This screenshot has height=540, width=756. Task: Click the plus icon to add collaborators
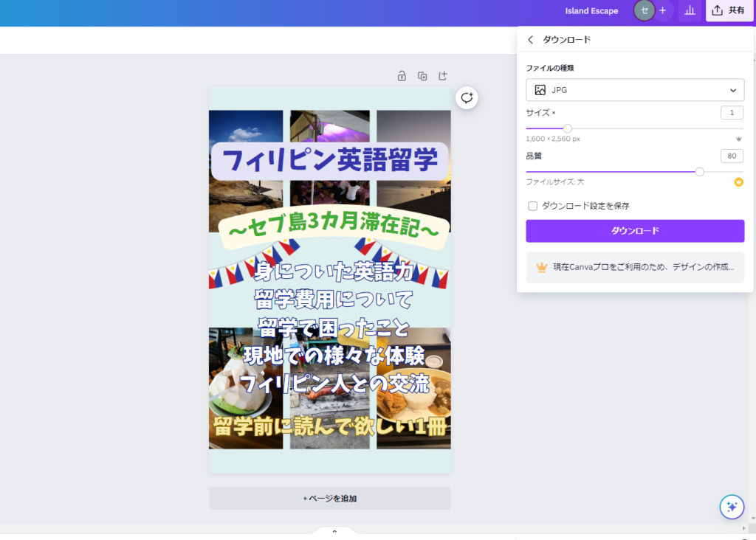[662, 11]
